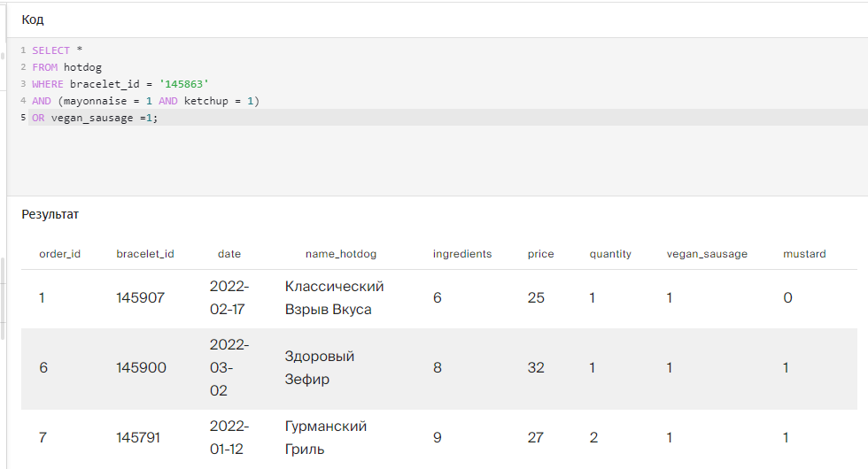This screenshot has height=469, width=868.
Task: Click the mustard column header
Action: (804, 254)
